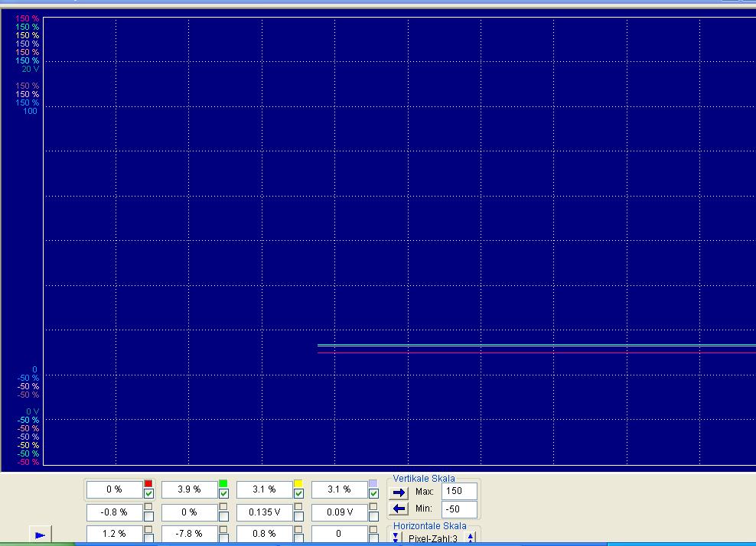Click the right stepper of Pixel-Zahl
The width and height of the screenshot is (756, 546).
(x=471, y=538)
